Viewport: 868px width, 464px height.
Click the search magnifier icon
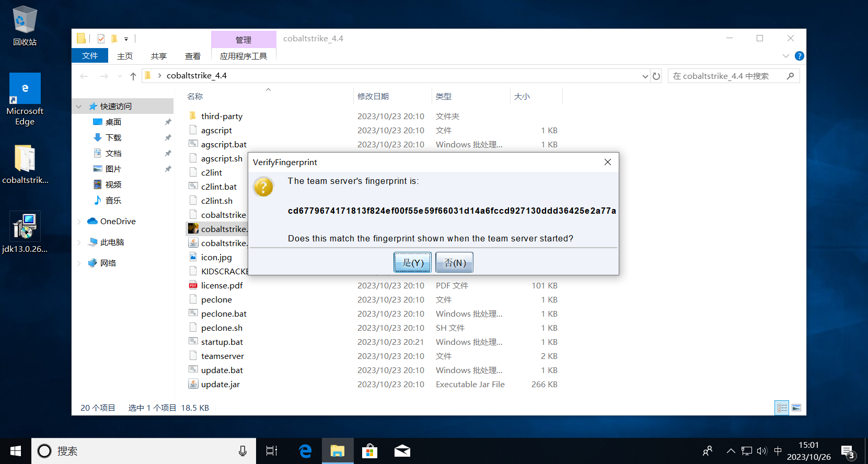point(790,76)
